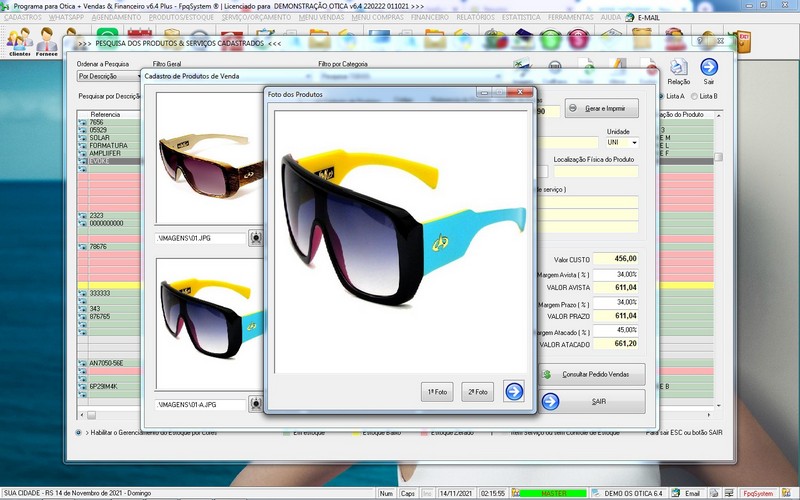Click the blue arrow icon in photo dialog

514,392
